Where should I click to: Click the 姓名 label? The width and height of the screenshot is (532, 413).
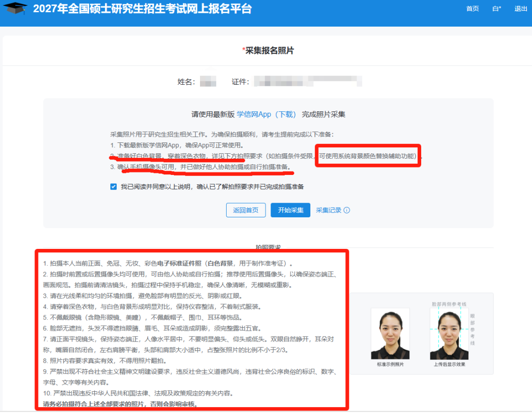(x=186, y=82)
